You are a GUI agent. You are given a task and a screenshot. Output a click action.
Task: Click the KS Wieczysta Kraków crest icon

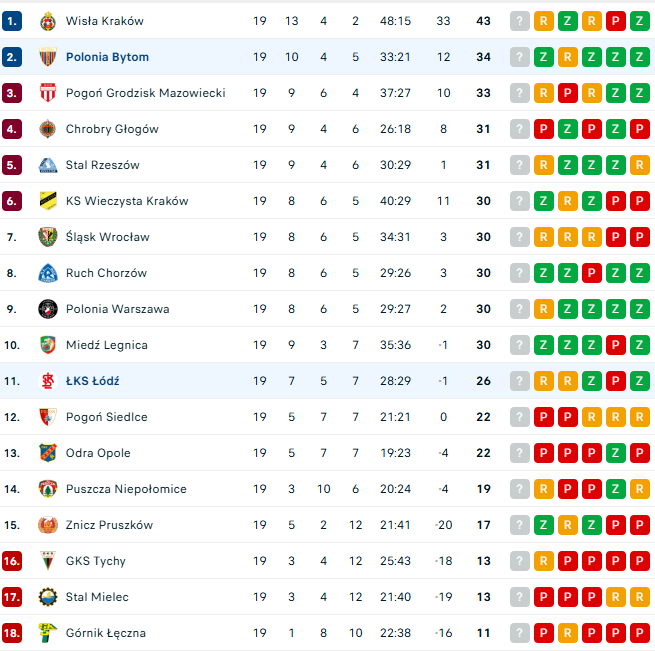[47, 201]
